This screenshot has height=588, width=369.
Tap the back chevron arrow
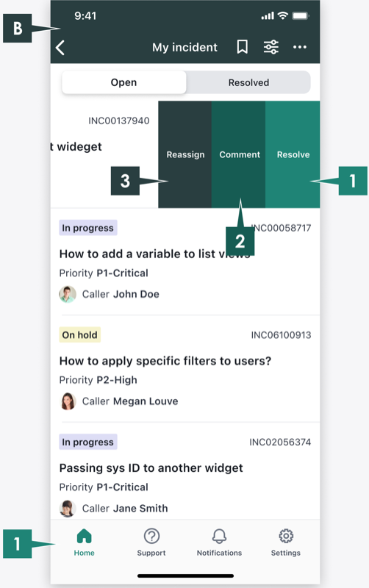coord(60,48)
